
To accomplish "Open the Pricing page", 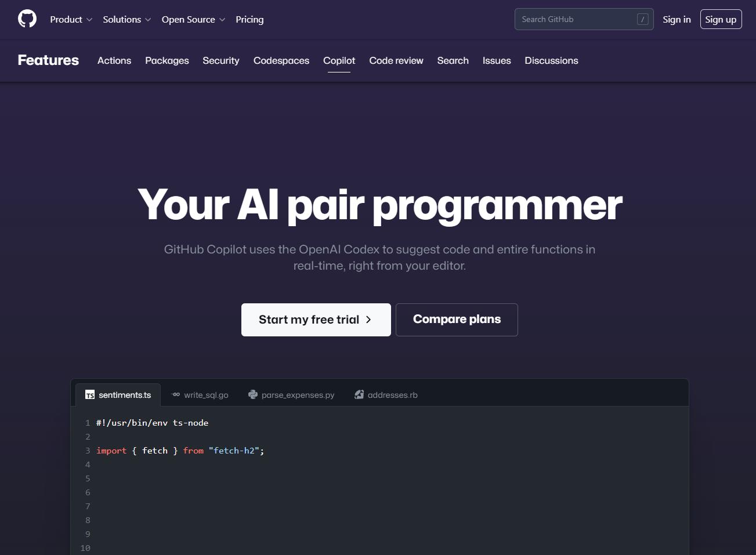I will coord(249,19).
